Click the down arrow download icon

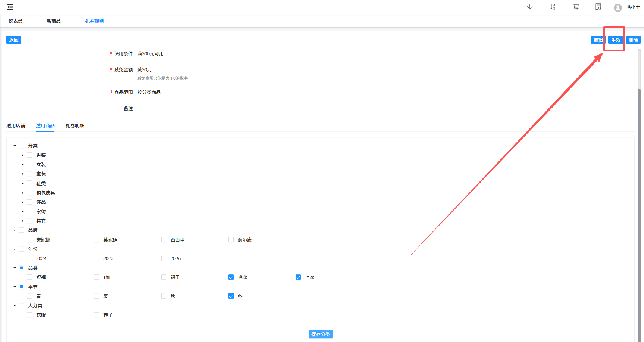coord(529,7)
